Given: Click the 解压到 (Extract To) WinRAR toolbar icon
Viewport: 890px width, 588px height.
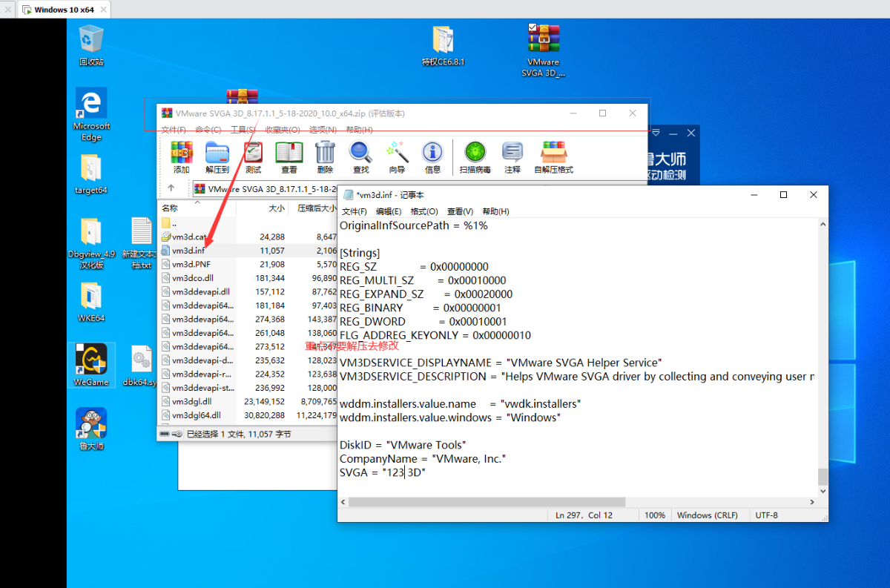Looking at the screenshot, I should pyautogui.click(x=217, y=158).
